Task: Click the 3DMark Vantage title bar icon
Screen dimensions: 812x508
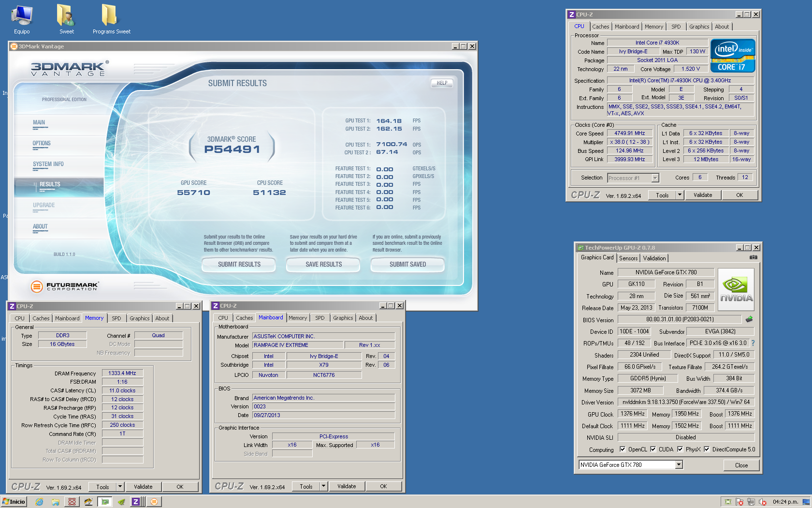Action: point(14,46)
